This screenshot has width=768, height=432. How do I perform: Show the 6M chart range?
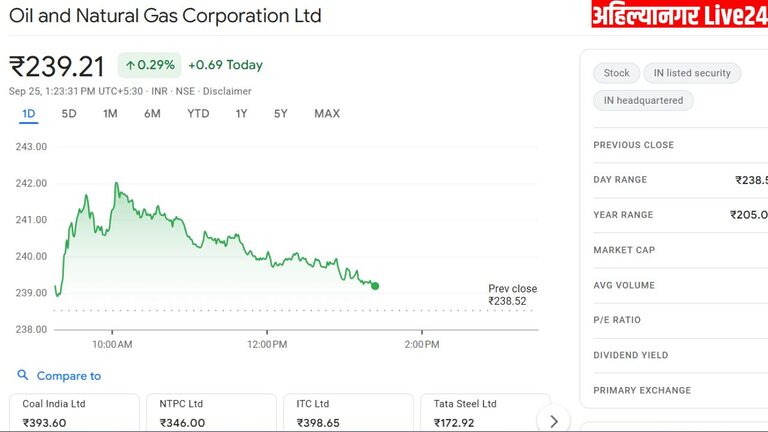[152, 114]
